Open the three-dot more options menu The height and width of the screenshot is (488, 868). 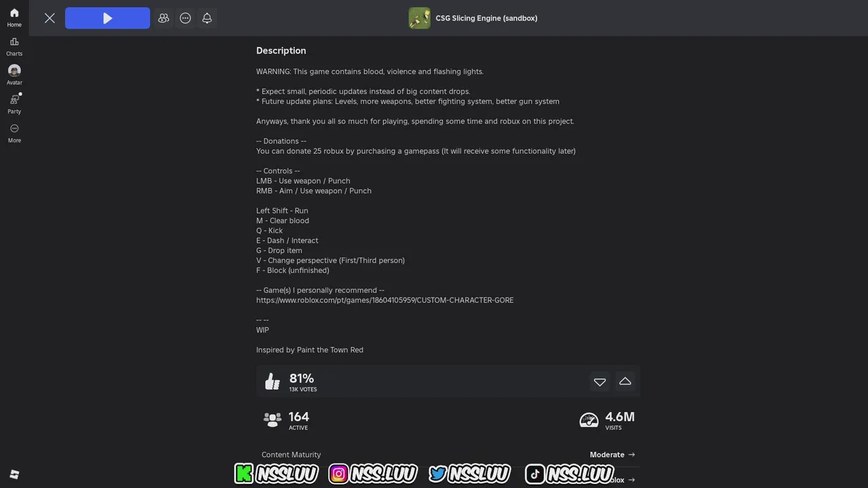pos(185,18)
